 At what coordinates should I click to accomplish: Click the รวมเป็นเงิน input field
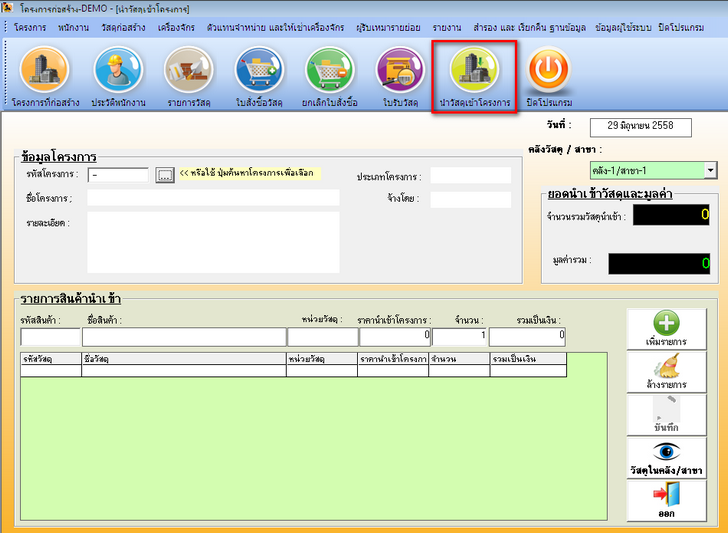coord(527,337)
